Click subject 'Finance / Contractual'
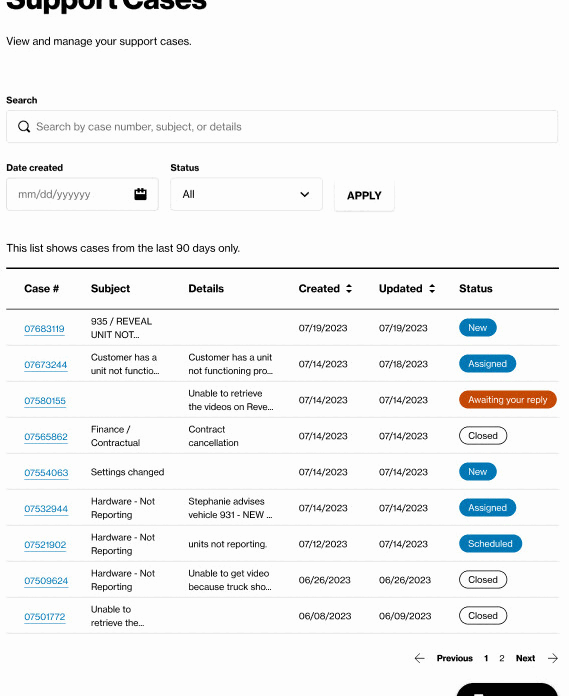The width and height of the screenshot is (569, 696). 115,436
